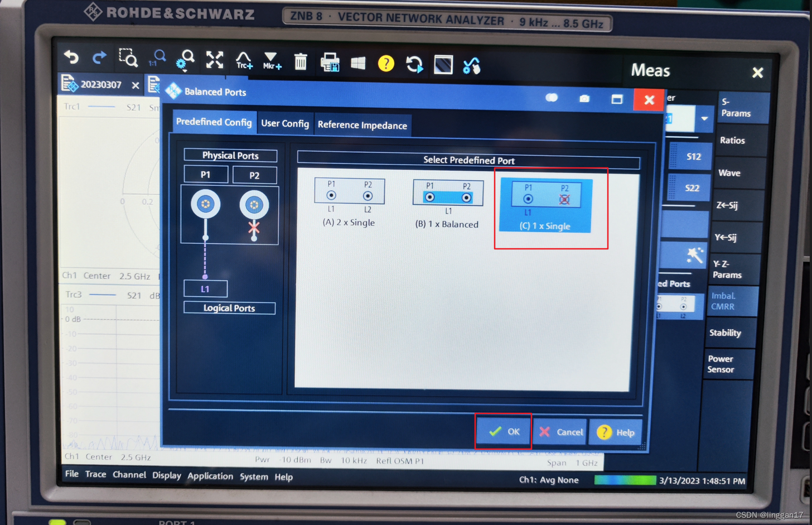Viewport: 812px width, 525px height.
Task: Open the Trace menu
Action: pos(95,474)
